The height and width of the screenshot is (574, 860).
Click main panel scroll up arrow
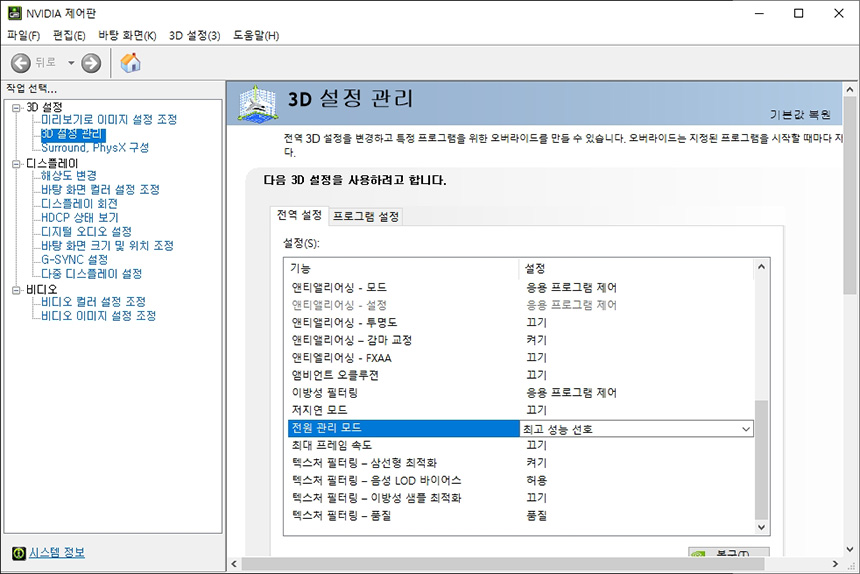(850, 89)
